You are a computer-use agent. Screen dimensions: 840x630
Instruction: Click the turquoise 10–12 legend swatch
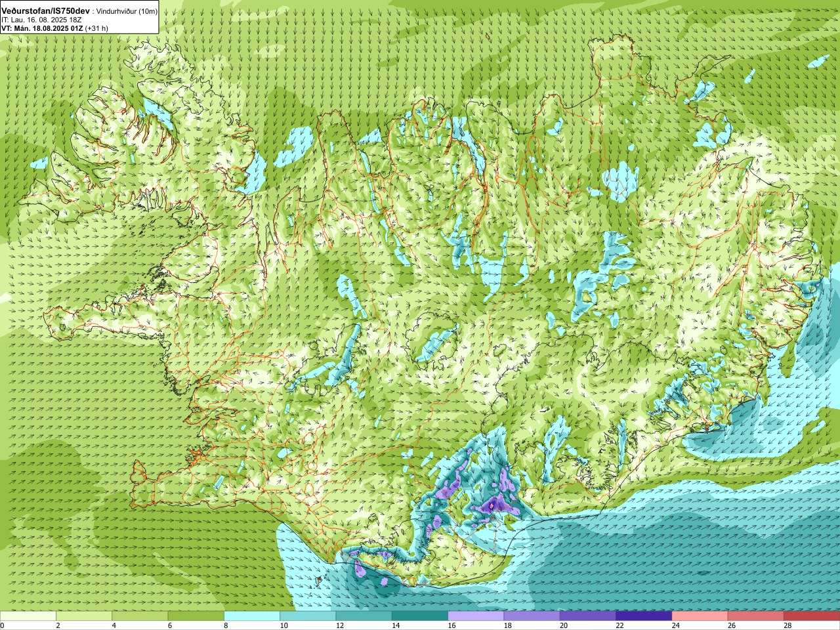click(308, 616)
